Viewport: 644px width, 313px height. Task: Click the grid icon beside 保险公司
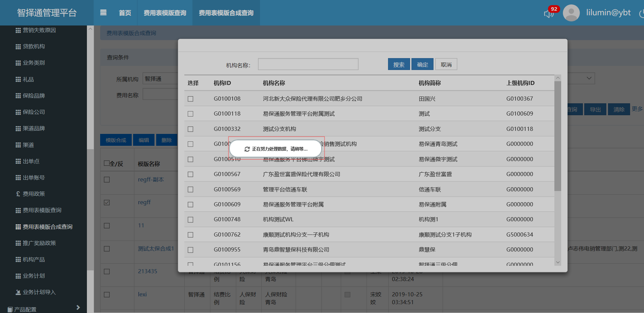(x=18, y=112)
